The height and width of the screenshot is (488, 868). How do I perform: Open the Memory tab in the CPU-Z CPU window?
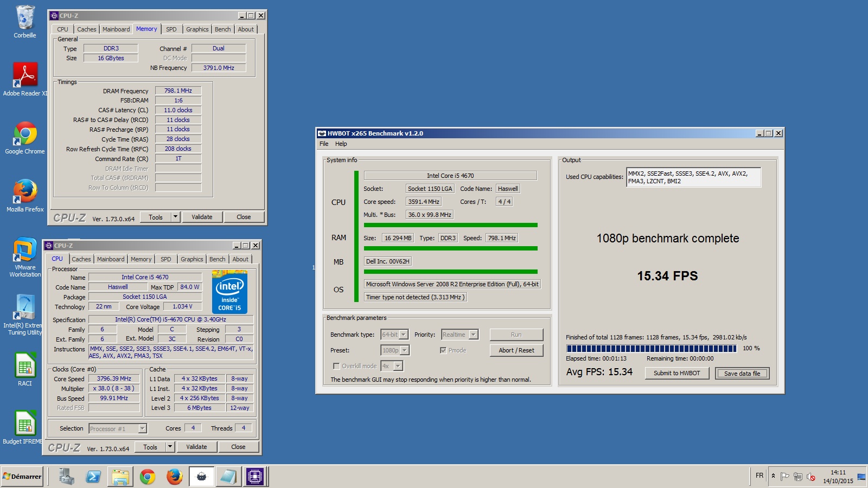141,260
